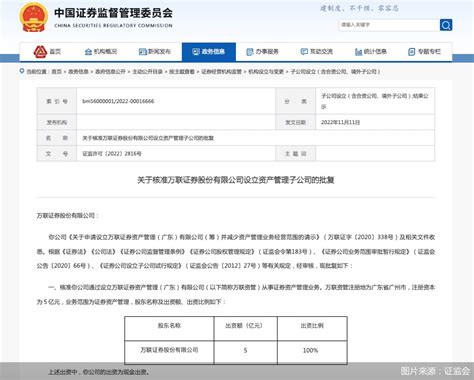Click the national emblem logo
474x380 pixels.
pos(33,17)
